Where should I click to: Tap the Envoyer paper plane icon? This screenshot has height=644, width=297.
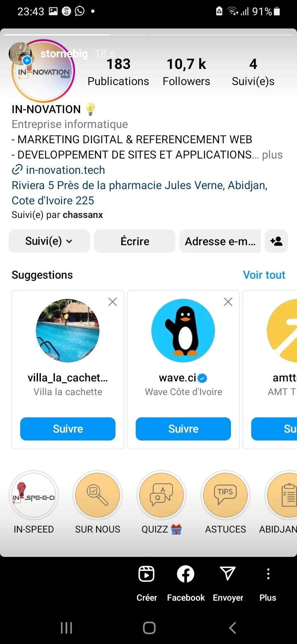[x=228, y=574]
